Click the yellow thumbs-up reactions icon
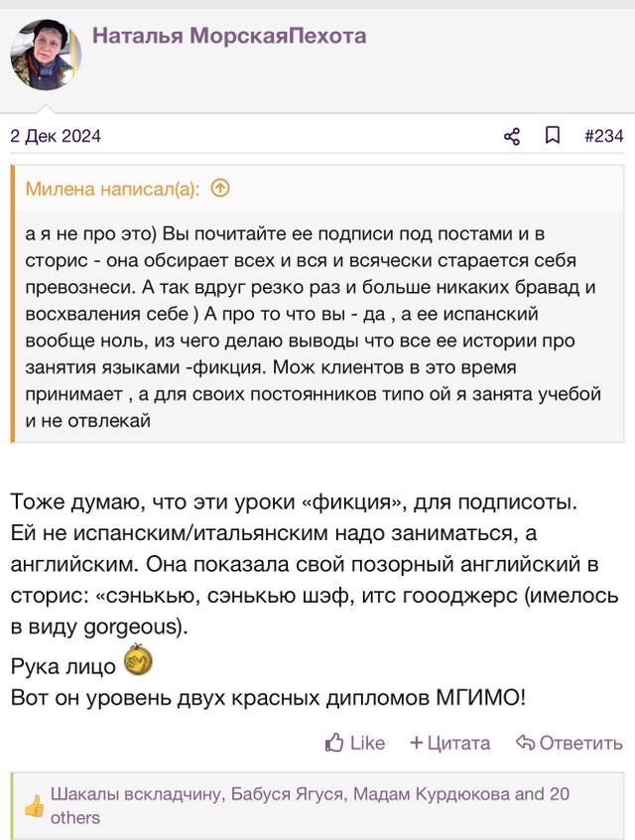Viewport: 635px width, 840px height. pos(35,805)
